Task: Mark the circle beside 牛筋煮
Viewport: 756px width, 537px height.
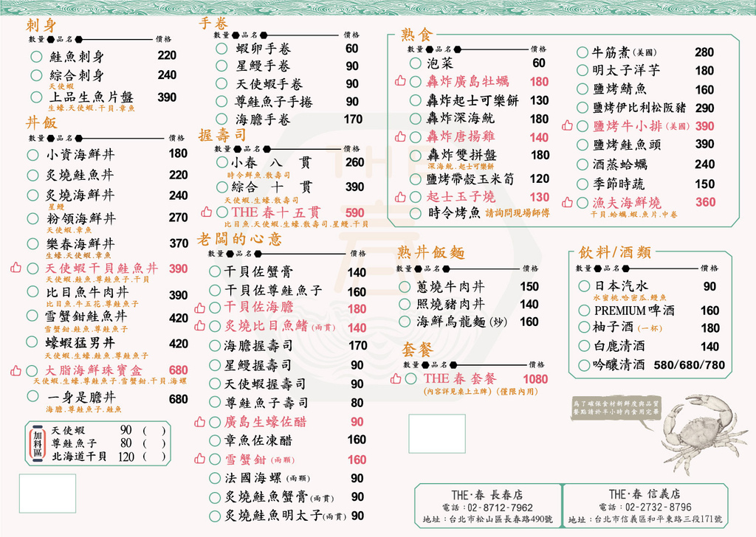Action: 582,52
